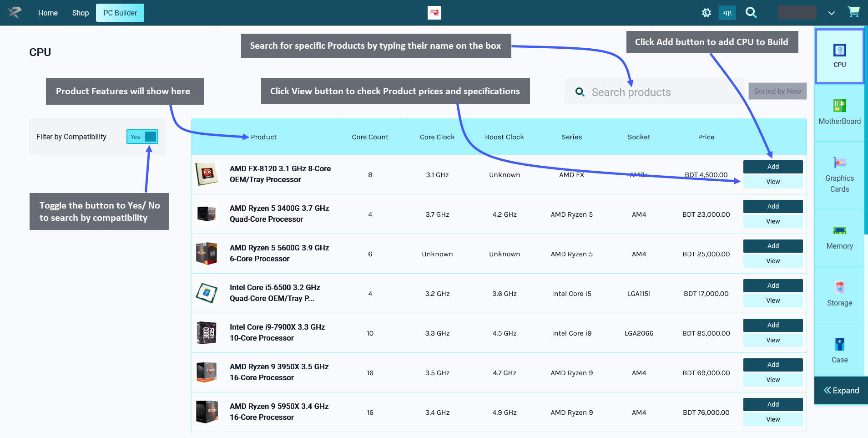Click the AMD Ryzen 5 3400G product name
Screen dimensions: 868x438
(x=279, y=214)
